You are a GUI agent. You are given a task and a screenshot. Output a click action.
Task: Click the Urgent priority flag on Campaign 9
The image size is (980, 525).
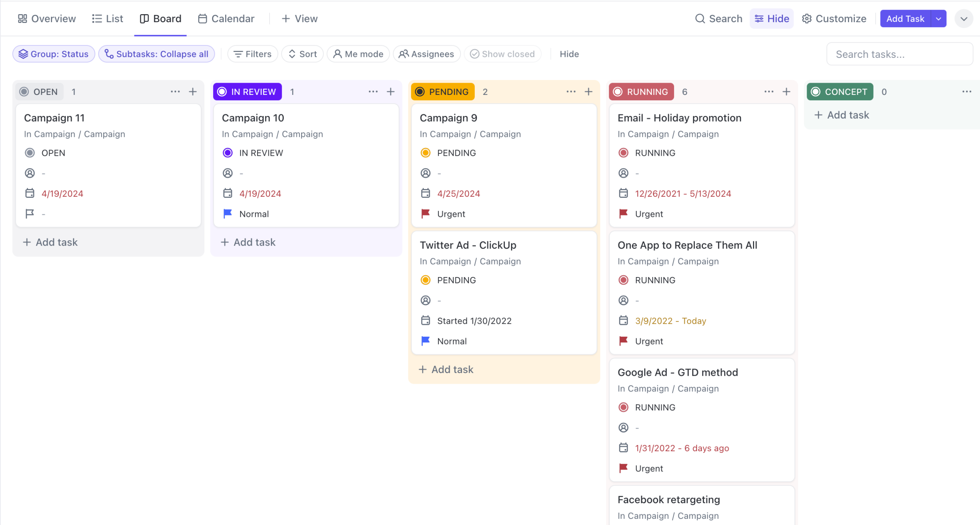pyautogui.click(x=425, y=214)
